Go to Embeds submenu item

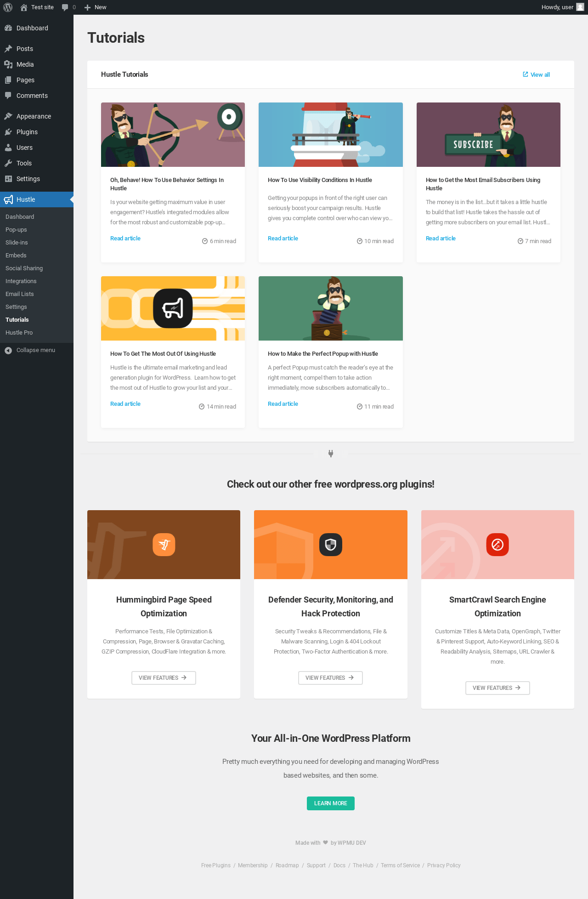(16, 256)
